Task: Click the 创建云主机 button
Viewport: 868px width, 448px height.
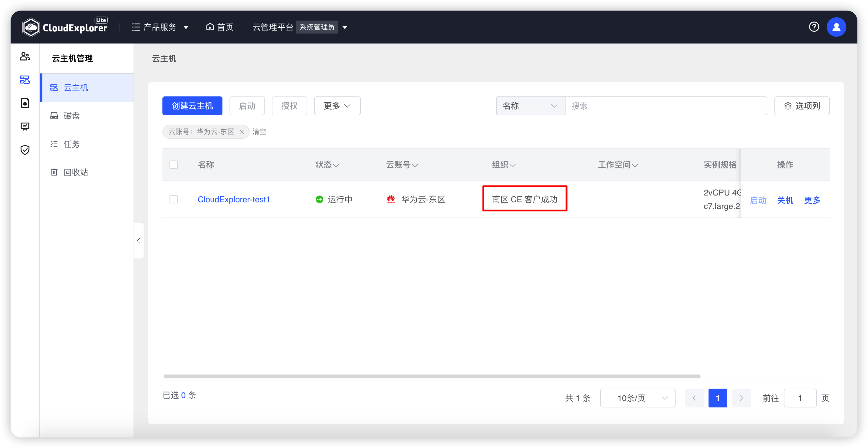Action: pos(192,106)
